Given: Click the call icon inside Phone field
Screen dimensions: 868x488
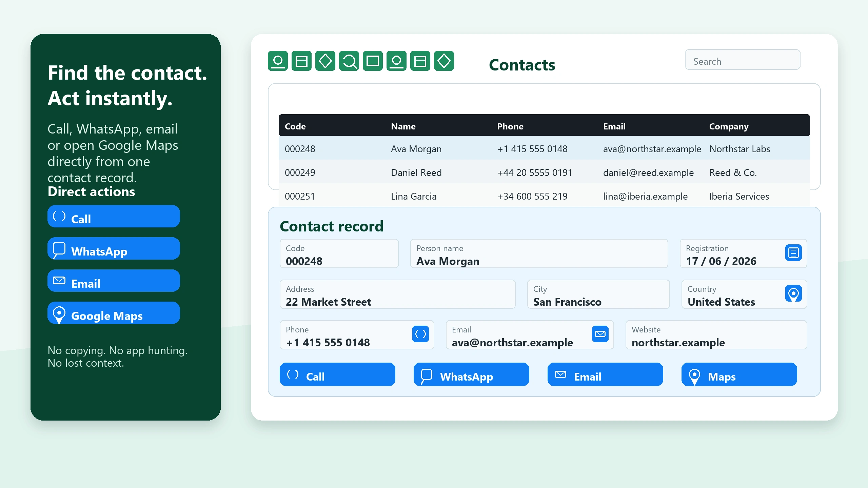Looking at the screenshot, I should click(420, 334).
